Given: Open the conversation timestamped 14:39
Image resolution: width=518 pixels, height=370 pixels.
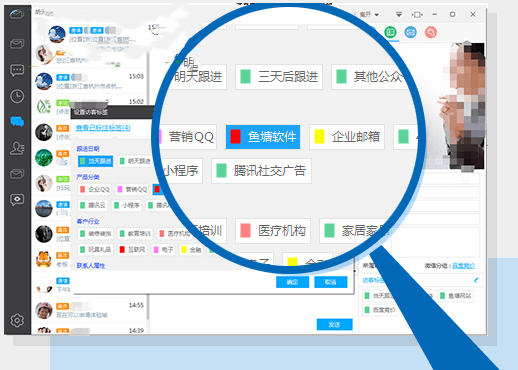Looking at the screenshot, I should pyautogui.click(x=89, y=330).
